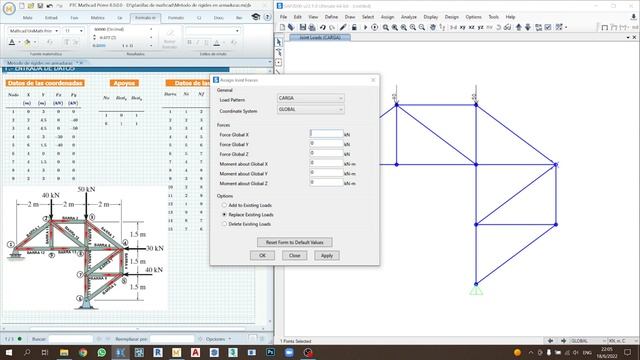Click the Pan hand icon in SAP2000
640x360 pixels.
point(432,27)
